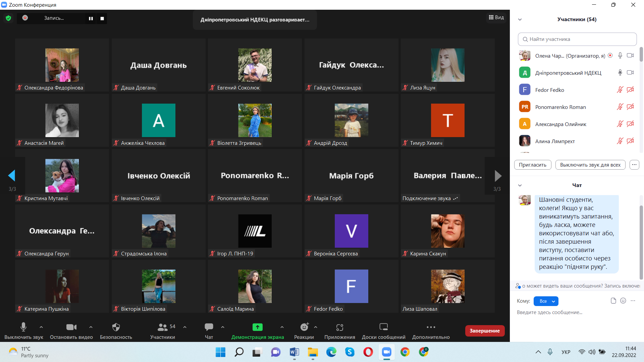Select Алина Лямпрехт in participant list

click(577, 141)
